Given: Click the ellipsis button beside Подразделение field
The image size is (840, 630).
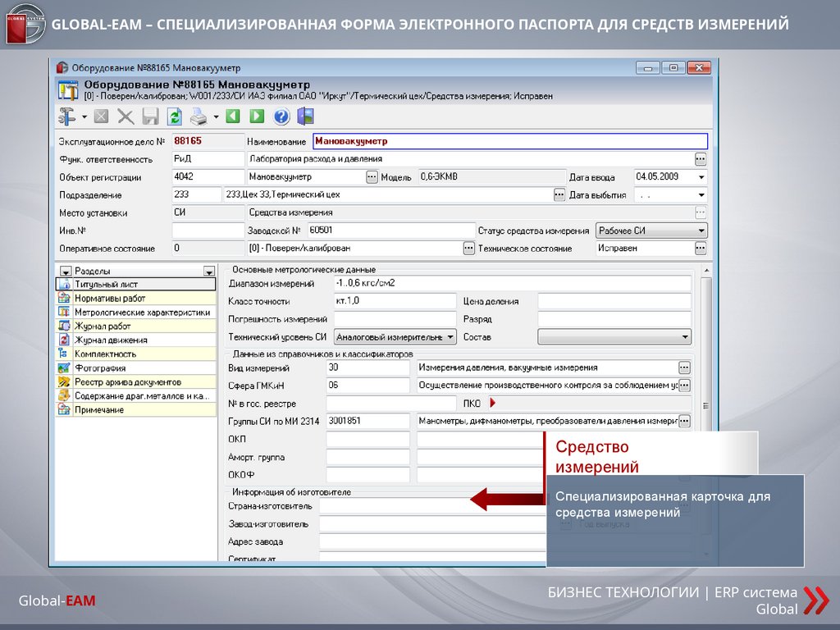Looking at the screenshot, I should pos(559,195).
